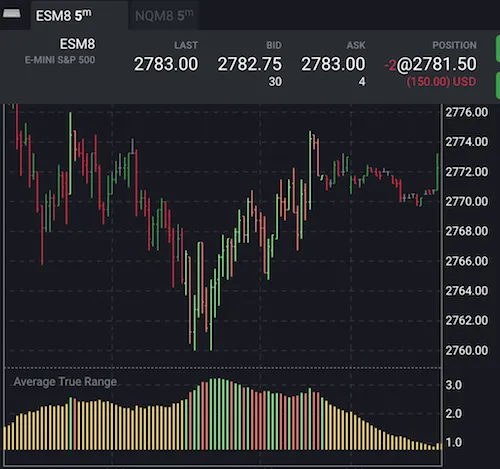The height and width of the screenshot is (469, 500).
Task: Click the 1.0 ATR axis label
Action: click(454, 443)
